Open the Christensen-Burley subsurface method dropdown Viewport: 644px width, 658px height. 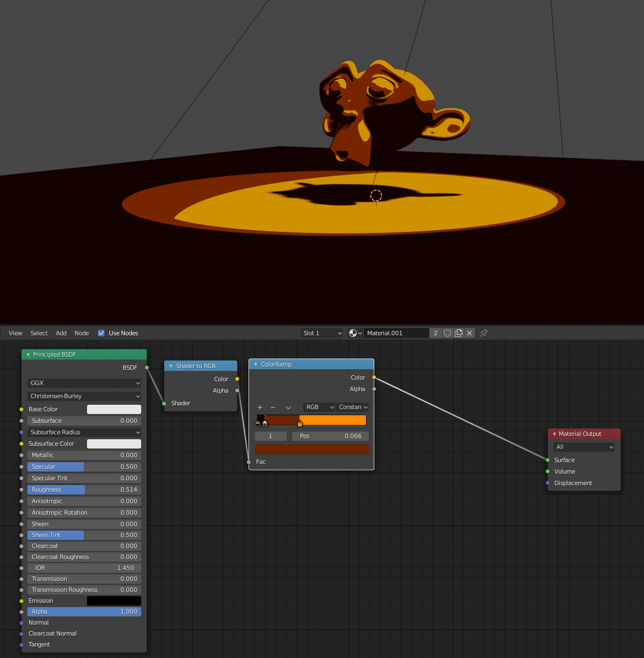point(84,396)
